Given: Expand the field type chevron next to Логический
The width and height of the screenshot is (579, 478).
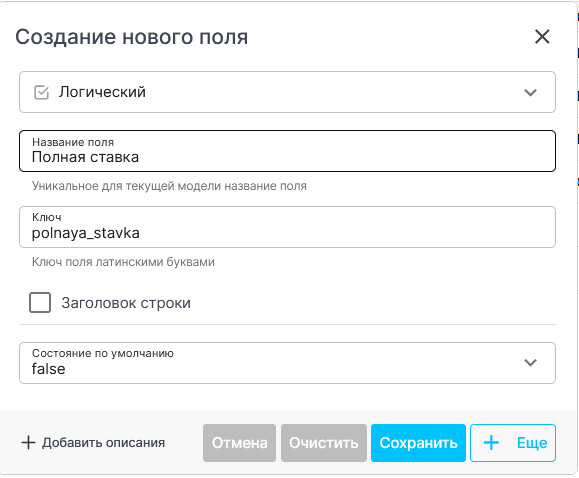Looking at the screenshot, I should coord(530,92).
